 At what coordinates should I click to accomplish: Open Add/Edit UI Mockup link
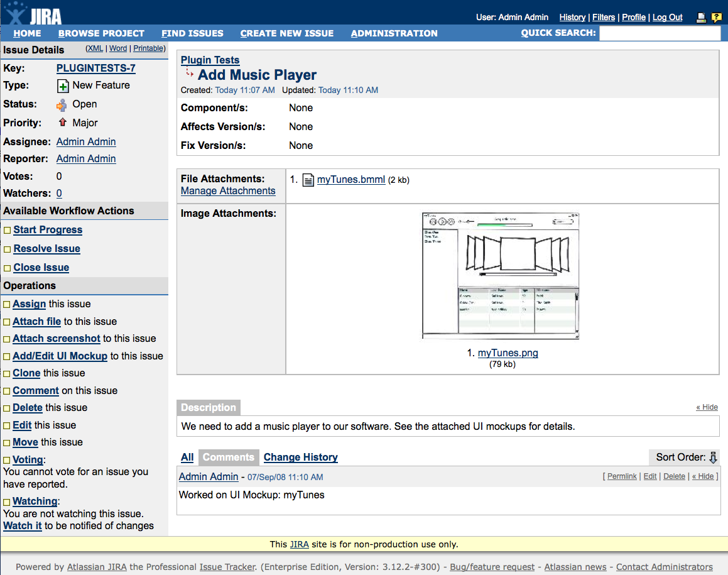pyautogui.click(x=60, y=356)
